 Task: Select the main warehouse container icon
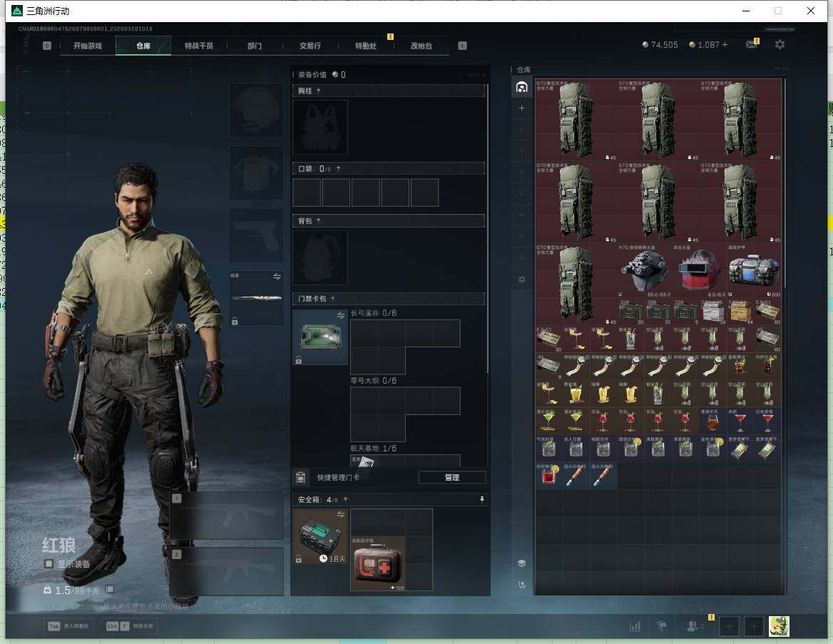point(521,86)
